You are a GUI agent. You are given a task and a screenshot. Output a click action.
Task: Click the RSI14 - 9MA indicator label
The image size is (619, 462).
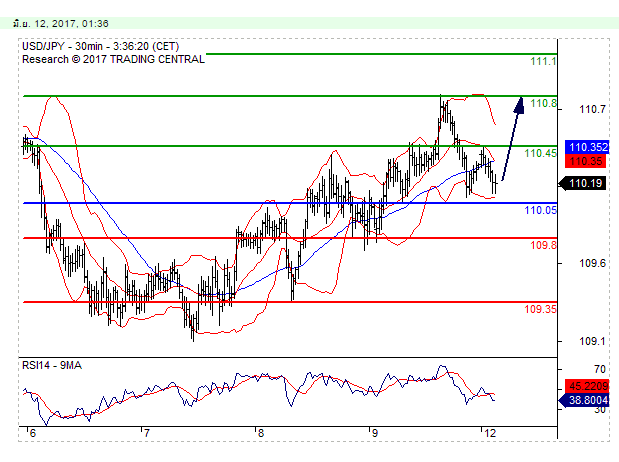point(52,366)
